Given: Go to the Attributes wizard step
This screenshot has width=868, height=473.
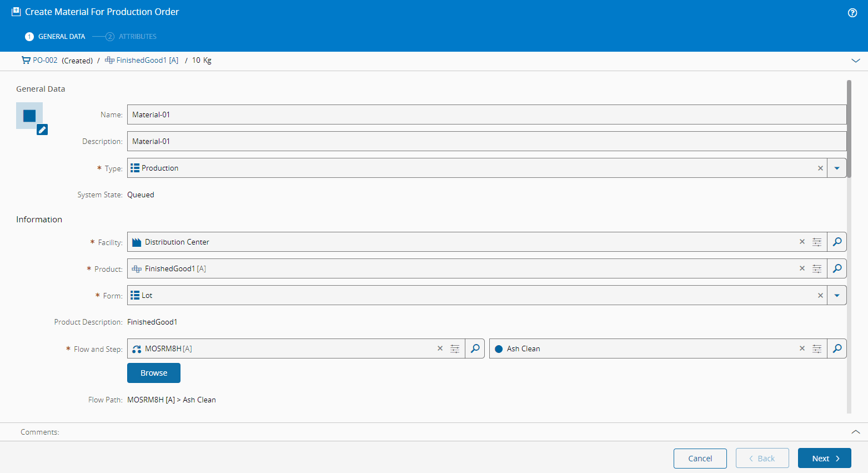Looking at the screenshot, I should [x=131, y=37].
